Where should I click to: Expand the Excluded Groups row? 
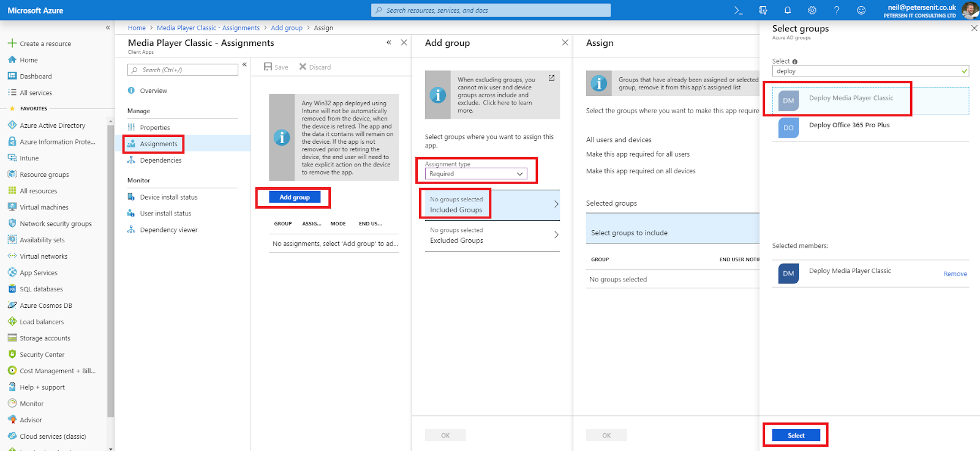pyautogui.click(x=492, y=236)
